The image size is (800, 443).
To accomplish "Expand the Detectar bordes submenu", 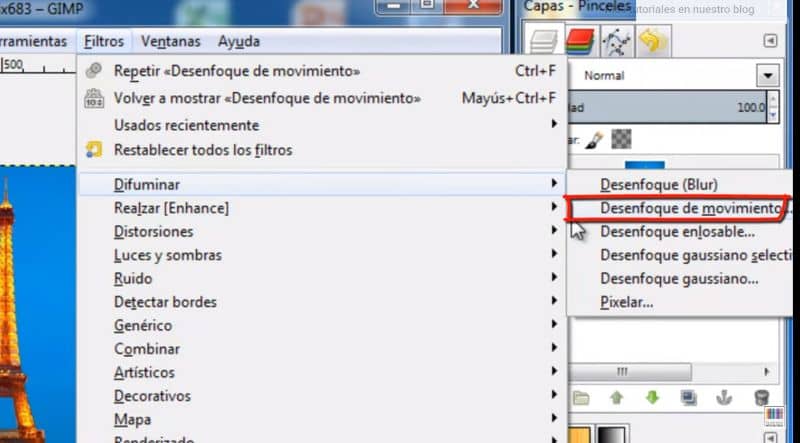I will (x=321, y=302).
